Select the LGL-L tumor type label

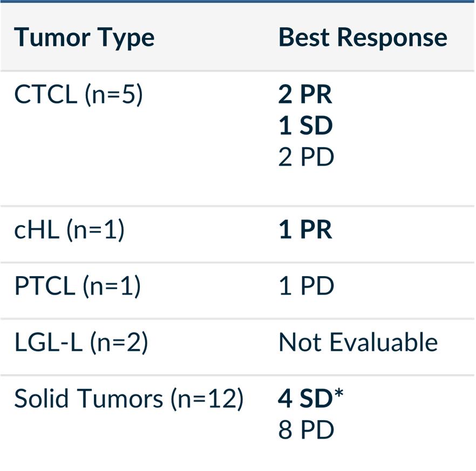(x=49, y=343)
